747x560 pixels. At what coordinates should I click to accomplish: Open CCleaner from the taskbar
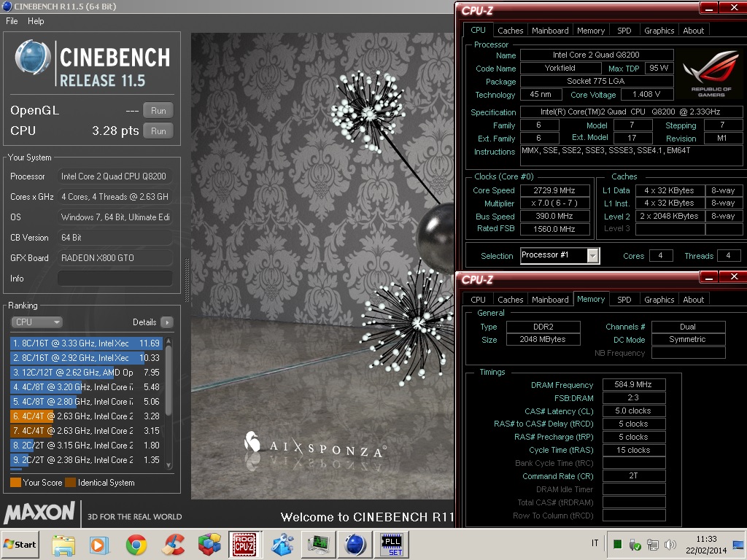coord(173,544)
